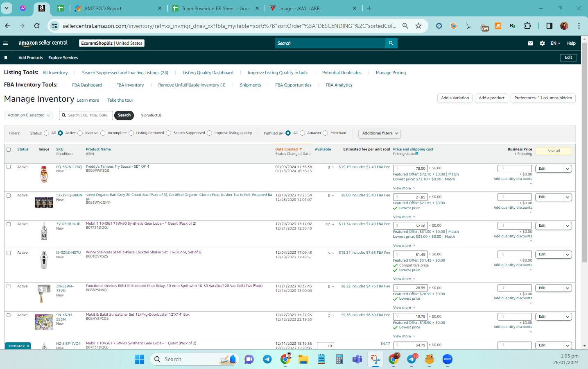Open the settings gear icon
This screenshot has height=369, width=588.
coord(542,43)
